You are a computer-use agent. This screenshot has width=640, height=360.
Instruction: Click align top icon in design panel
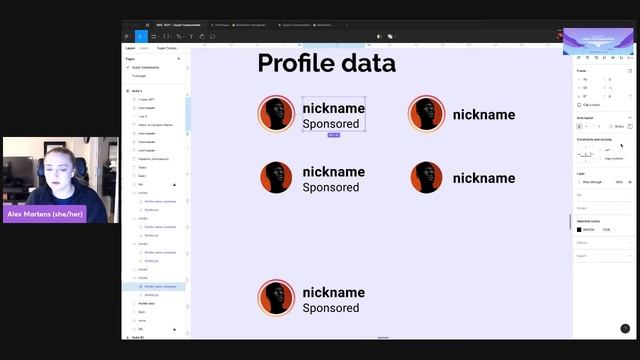[x=604, y=58]
